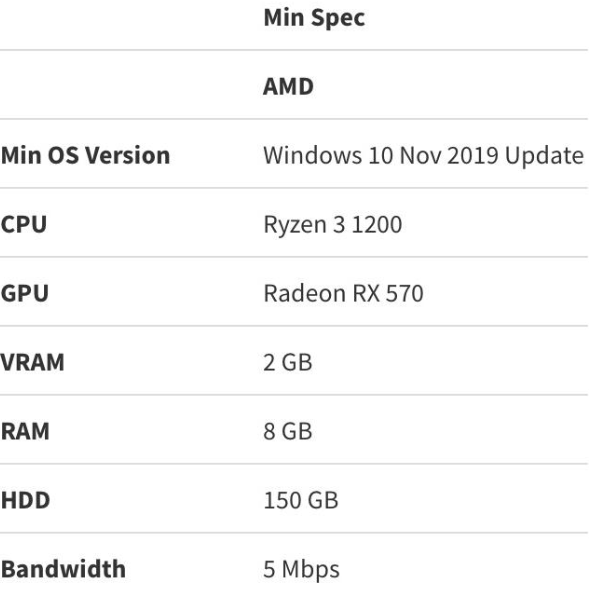Click the word Windows in OS value
This screenshot has height=590, width=598.
coord(312,156)
